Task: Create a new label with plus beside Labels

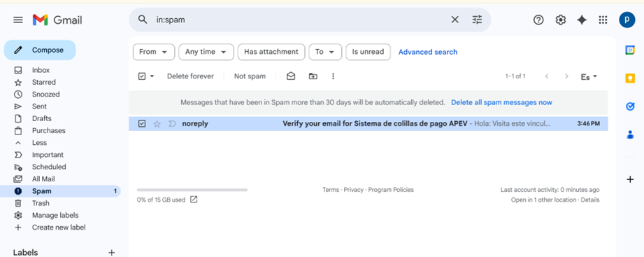Action: [x=111, y=253]
